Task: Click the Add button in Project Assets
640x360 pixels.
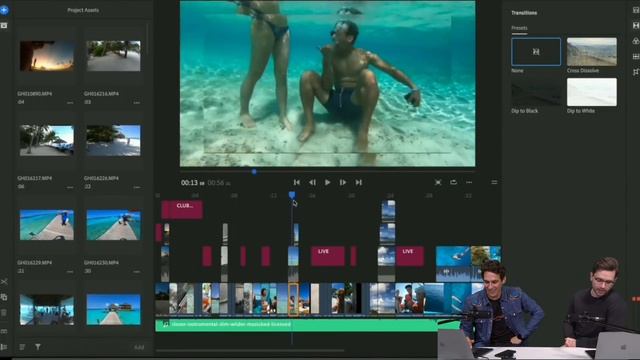Action: [139, 347]
